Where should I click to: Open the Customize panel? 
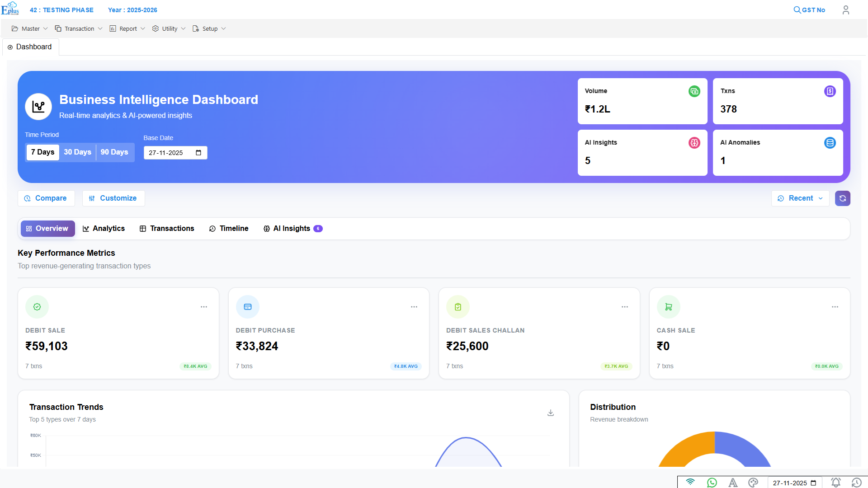point(113,198)
